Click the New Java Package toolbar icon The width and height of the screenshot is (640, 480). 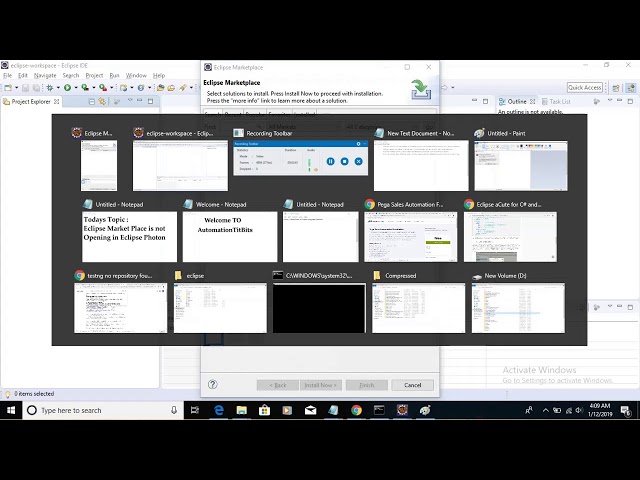(x=124, y=87)
